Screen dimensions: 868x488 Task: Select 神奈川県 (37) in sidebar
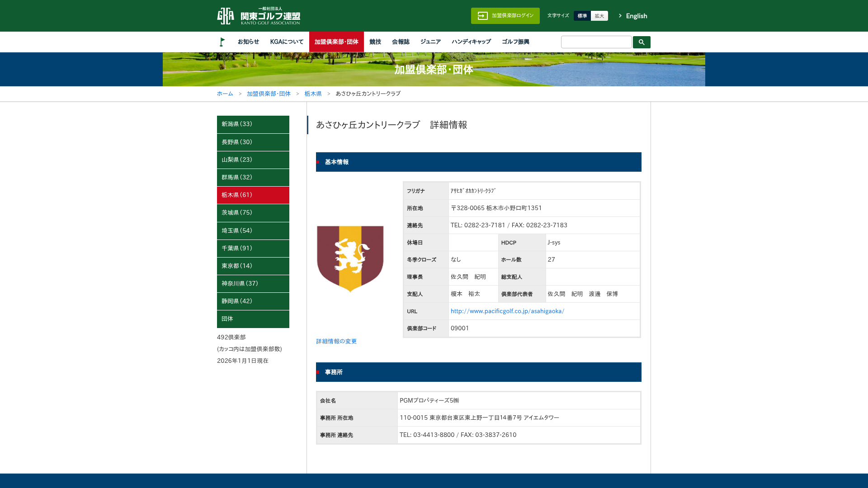click(253, 284)
